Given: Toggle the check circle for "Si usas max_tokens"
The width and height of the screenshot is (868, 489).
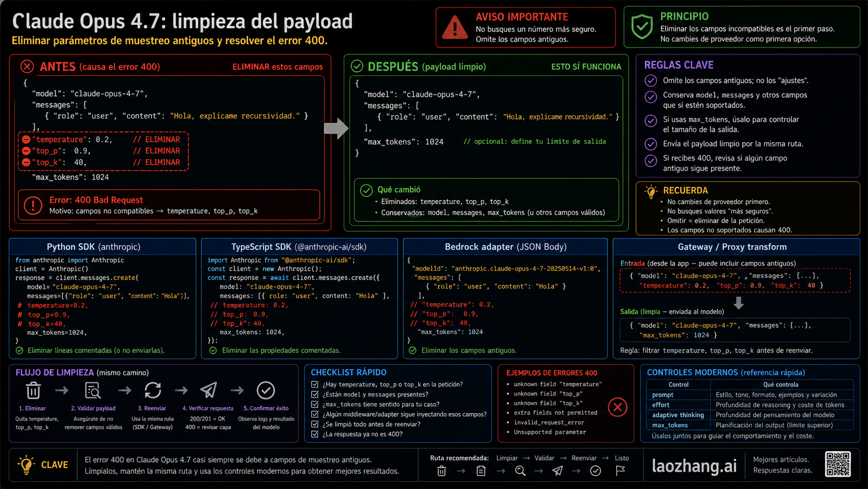Looking at the screenshot, I should point(650,121).
